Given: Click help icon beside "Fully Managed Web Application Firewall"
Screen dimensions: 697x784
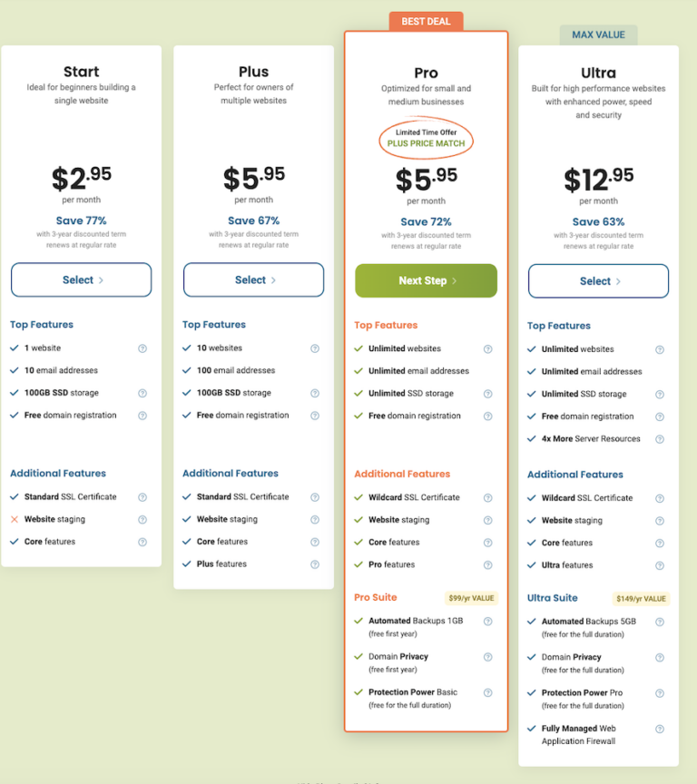Looking at the screenshot, I should click(660, 729).
